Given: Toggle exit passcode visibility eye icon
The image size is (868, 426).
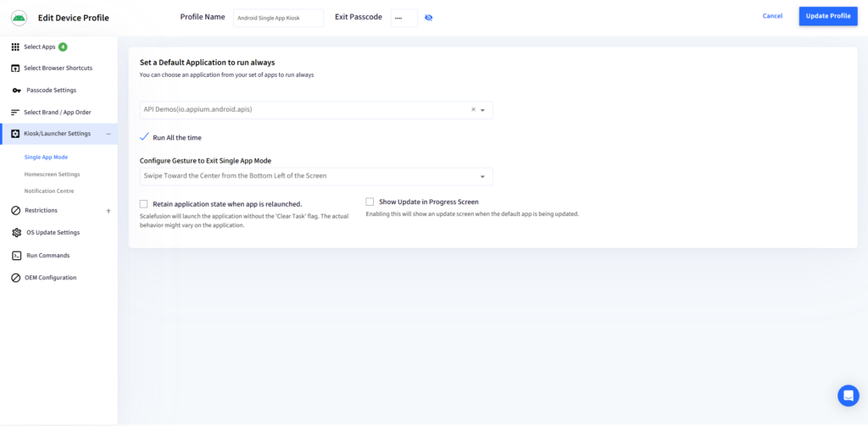Looking at the screenshot, I should coord(428,18).
